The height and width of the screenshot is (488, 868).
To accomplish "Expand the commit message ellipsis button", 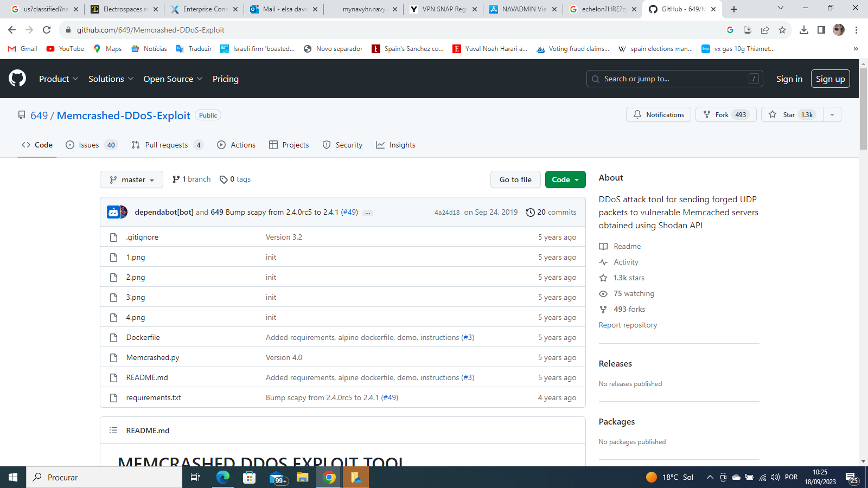I will (x=368, y=213).
